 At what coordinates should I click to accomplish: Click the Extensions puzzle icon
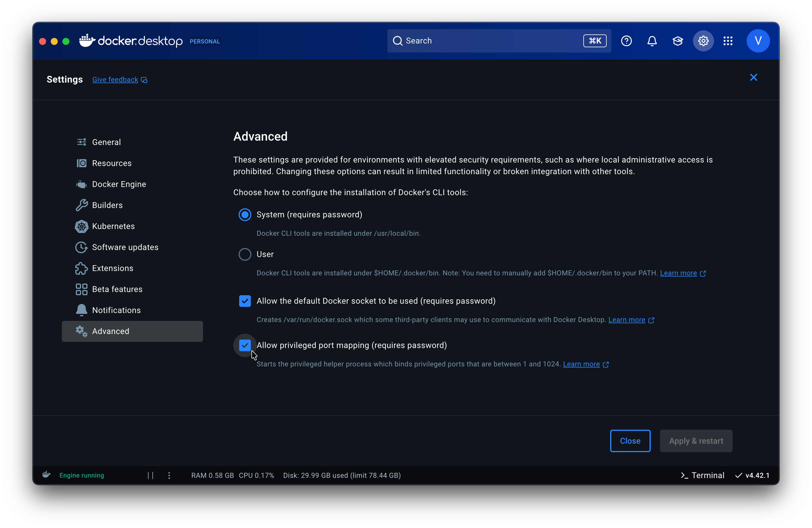click(x=82, y=268)
